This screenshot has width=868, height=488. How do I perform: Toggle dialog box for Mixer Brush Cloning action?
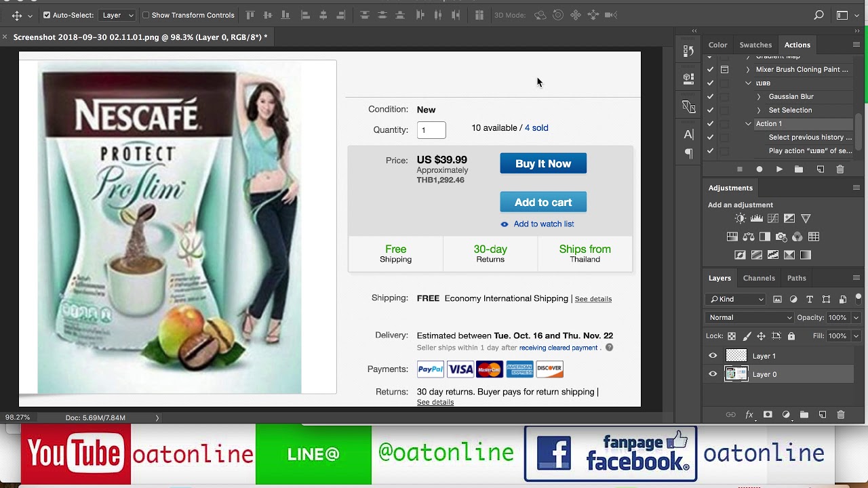[724, 69]
